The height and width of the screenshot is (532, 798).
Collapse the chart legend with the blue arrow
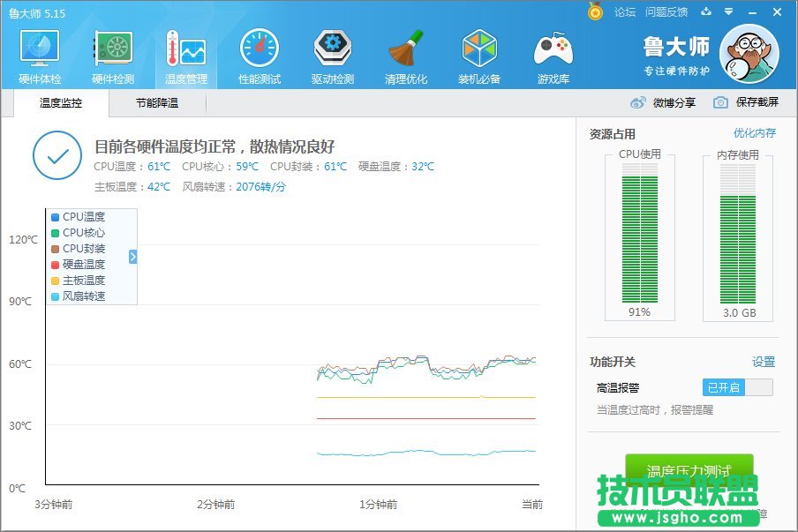pos(132,257)
